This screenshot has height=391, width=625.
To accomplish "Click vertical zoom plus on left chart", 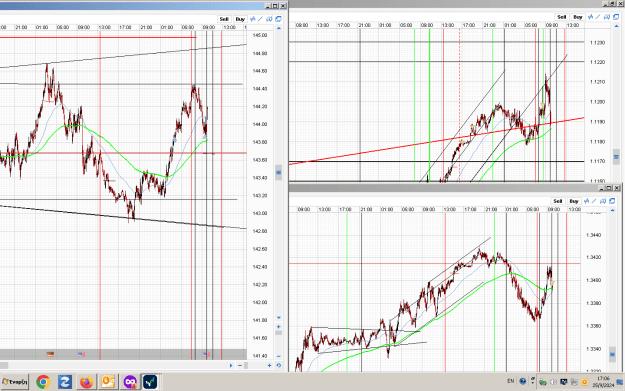I will [279, 327].
